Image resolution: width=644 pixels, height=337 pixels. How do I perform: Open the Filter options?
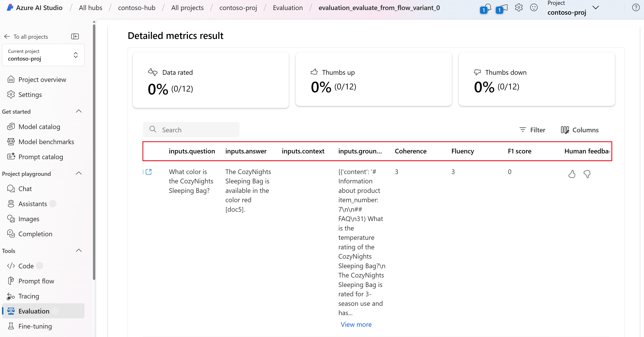click(x=532, y=130)
